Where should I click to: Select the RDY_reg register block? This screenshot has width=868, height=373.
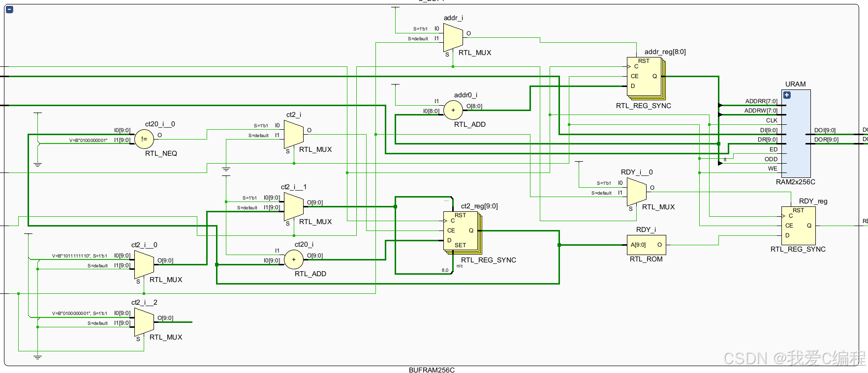point(799,226)
